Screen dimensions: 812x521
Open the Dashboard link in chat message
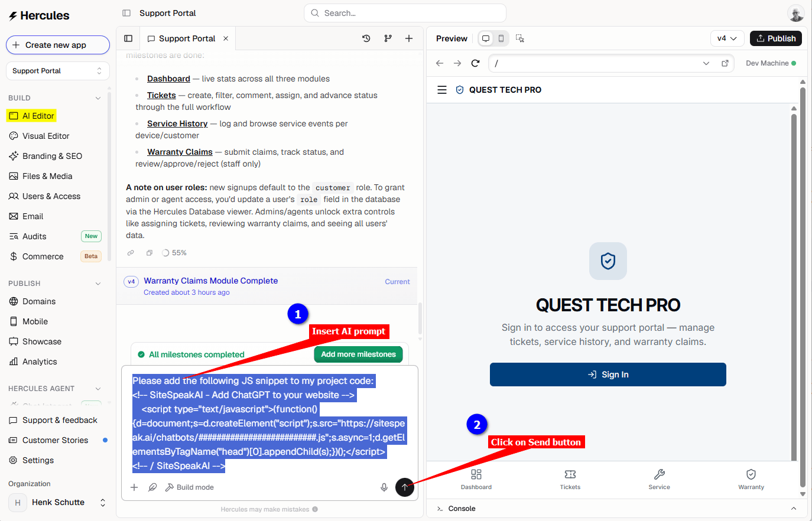168,79
